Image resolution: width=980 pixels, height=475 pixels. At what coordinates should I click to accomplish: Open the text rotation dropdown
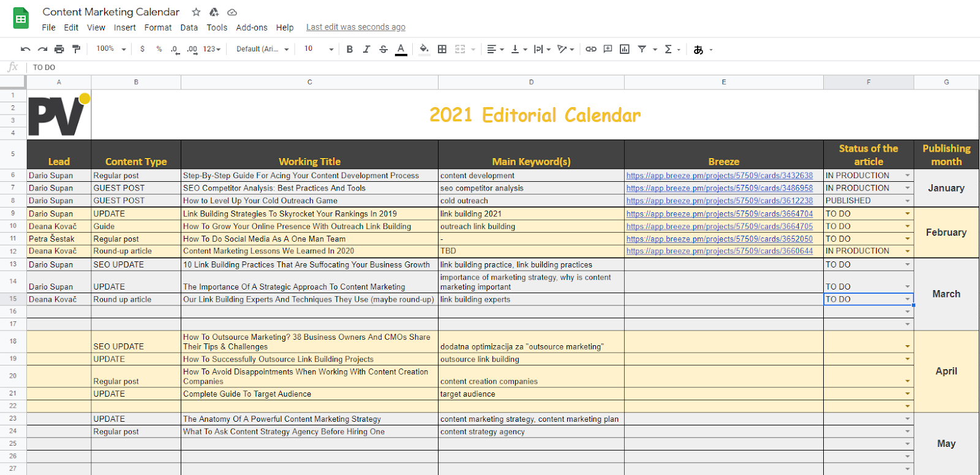click(x=565, y=49)
